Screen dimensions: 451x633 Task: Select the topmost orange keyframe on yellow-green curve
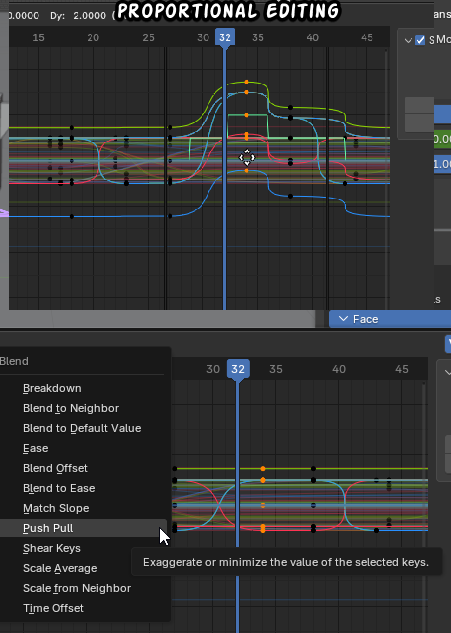pyautogui.click(x=247, y=82)
